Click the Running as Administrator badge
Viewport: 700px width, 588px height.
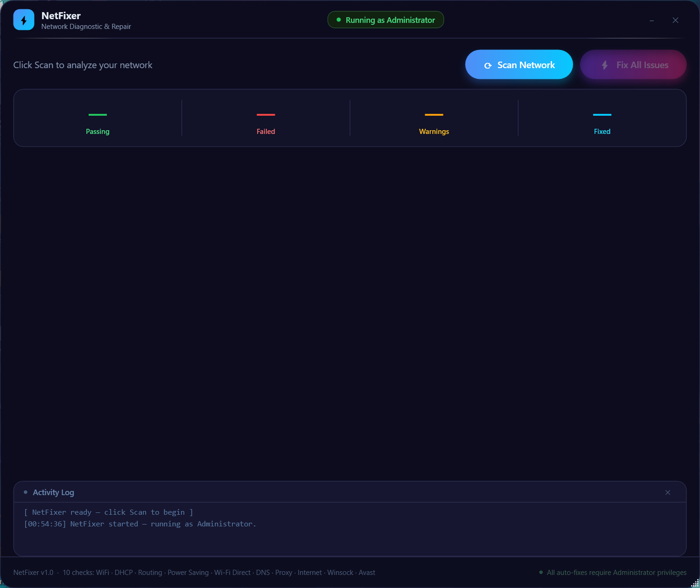tap(385, 20)
